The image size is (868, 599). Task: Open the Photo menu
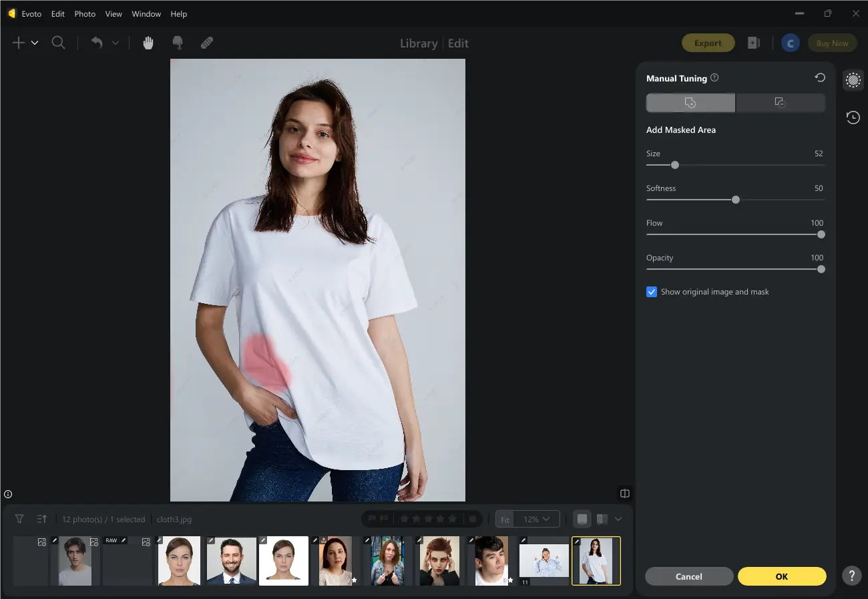point(85,13)
